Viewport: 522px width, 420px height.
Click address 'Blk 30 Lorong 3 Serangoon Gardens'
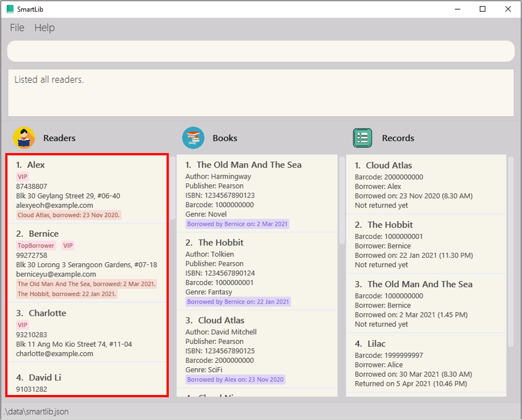click(87, 265)
